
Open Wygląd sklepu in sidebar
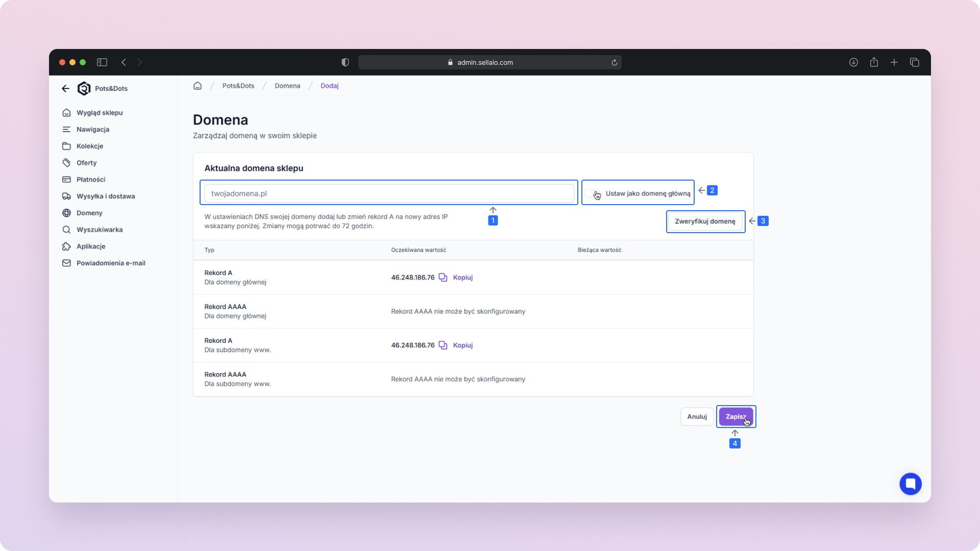click(x=99, y=113)
